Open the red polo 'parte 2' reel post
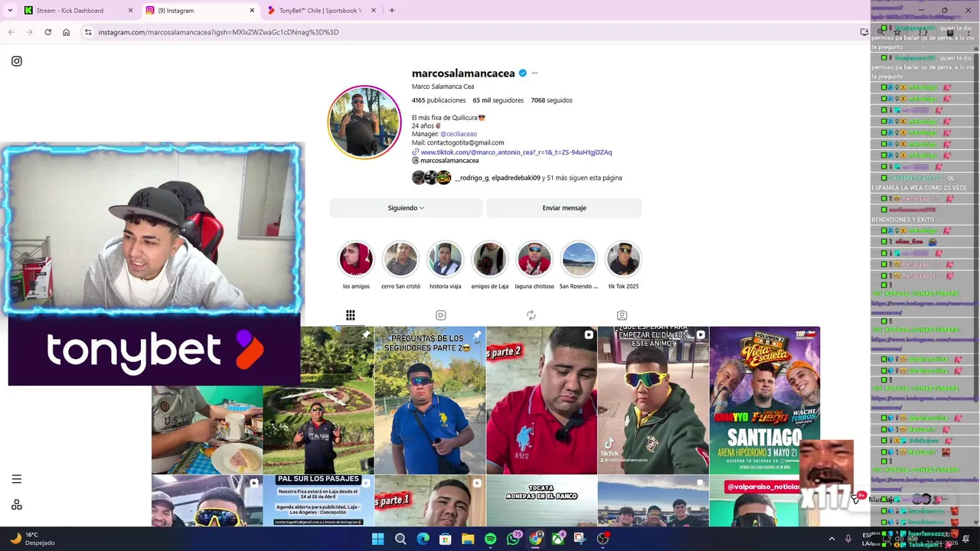 tap(541, 400)
